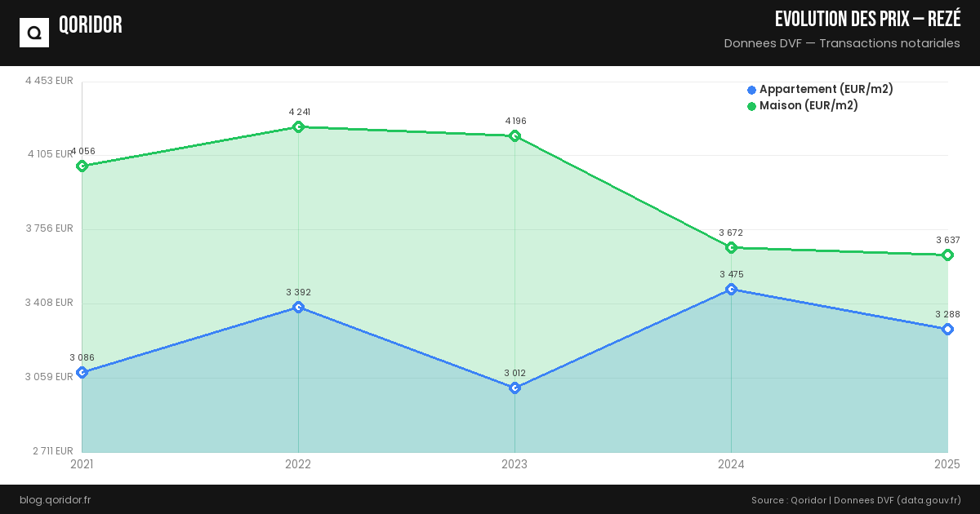Screen dimensions: 980x514
Task: Click the blue Appartement legend dot
Action: click(752, 90)
